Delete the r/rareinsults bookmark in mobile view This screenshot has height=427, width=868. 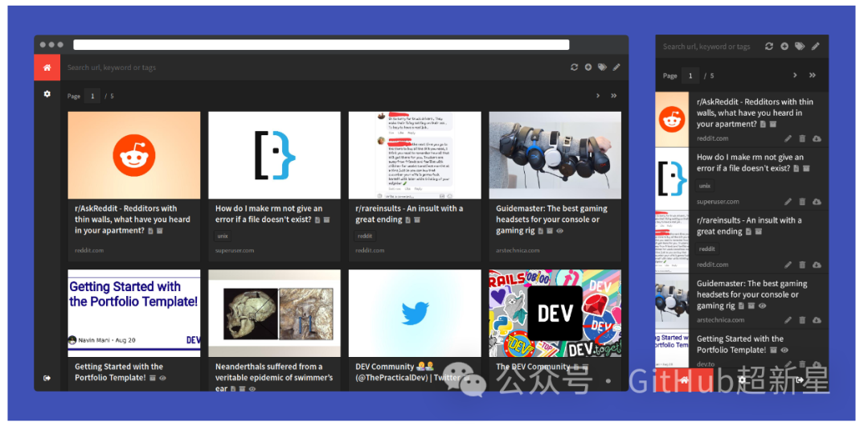[x=802, y=265]
